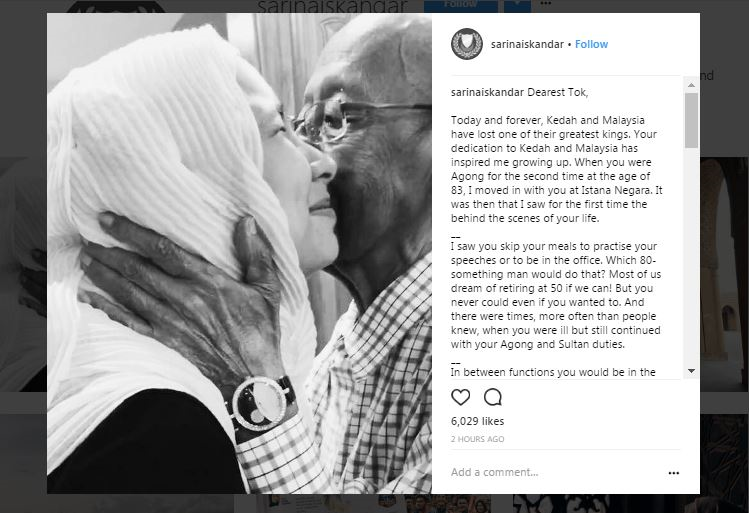Viewport: 749px width, 513px height.
Task: Open sarinaiskandar username in the post header
Action: pos(527,44)
